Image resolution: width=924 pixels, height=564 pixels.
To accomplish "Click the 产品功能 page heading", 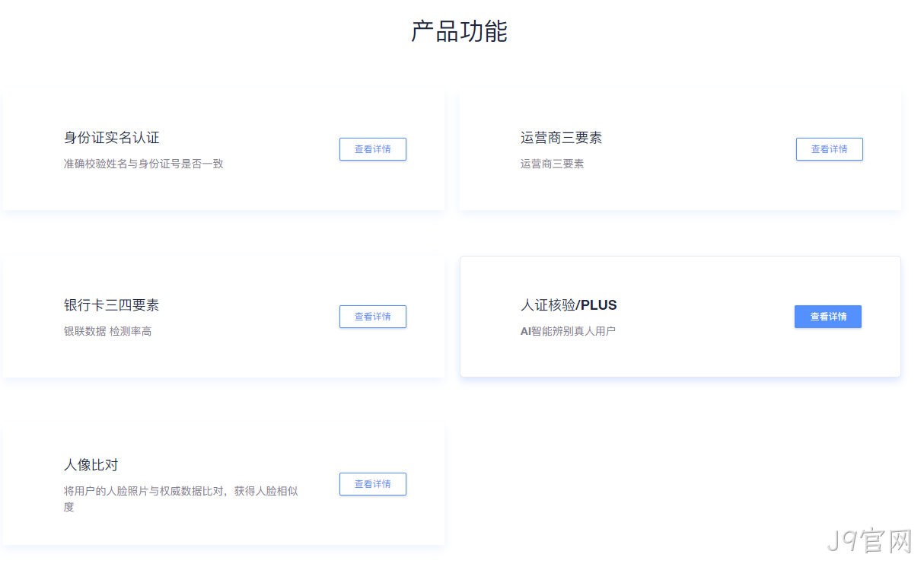I will point(460,31).
